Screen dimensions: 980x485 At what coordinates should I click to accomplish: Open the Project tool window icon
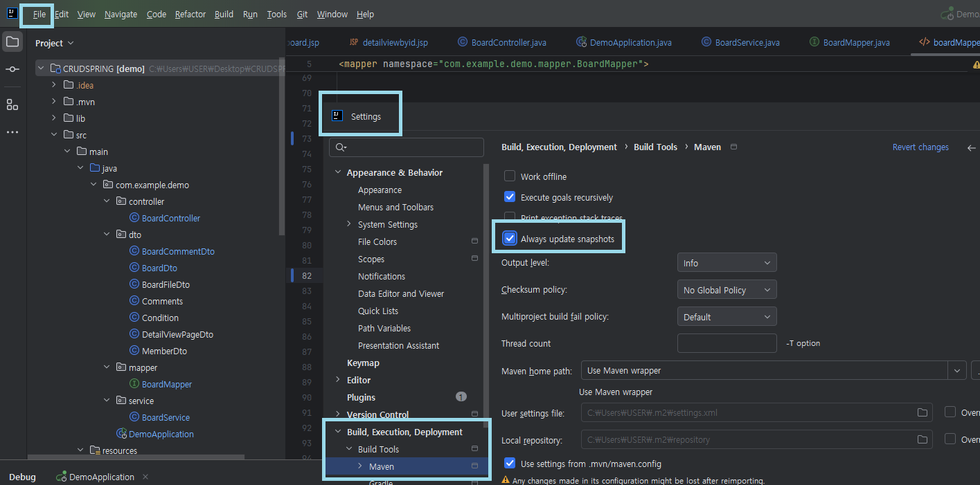12,42
